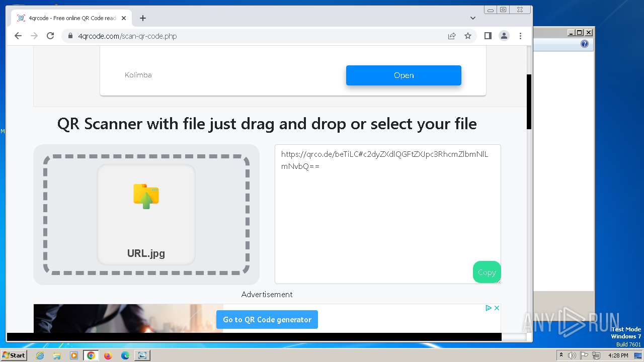Click the blue Open ad button
The image size is (644, 362).
pos(404,75)
